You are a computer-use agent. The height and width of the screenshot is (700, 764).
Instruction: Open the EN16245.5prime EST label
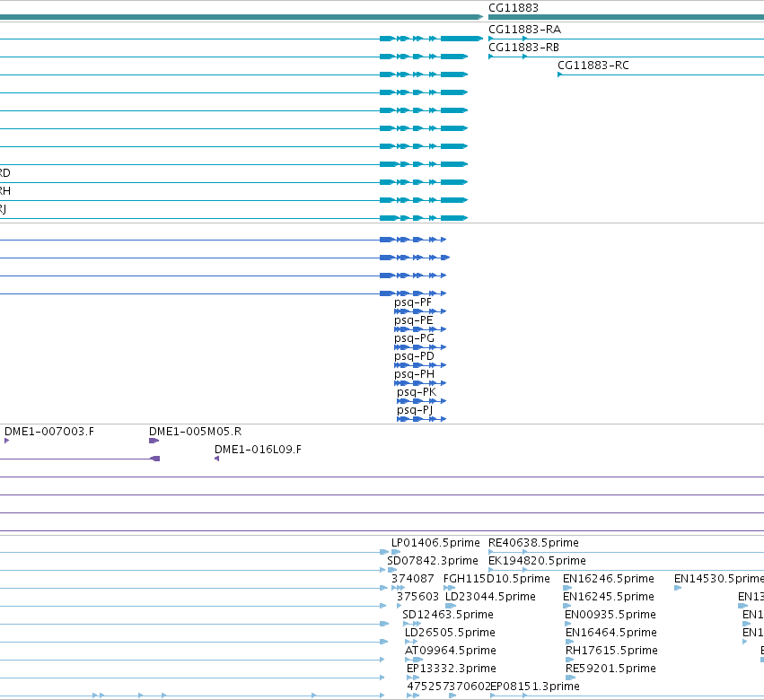(x=608, y=597)
